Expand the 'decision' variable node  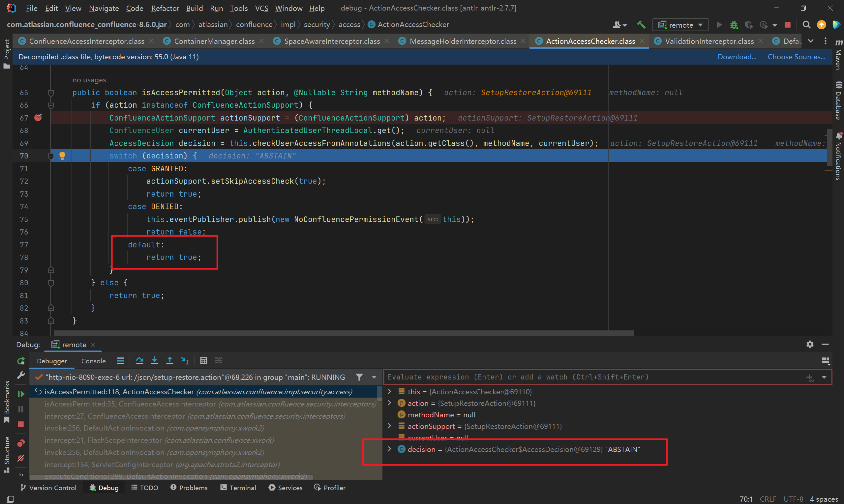(390, 449)
